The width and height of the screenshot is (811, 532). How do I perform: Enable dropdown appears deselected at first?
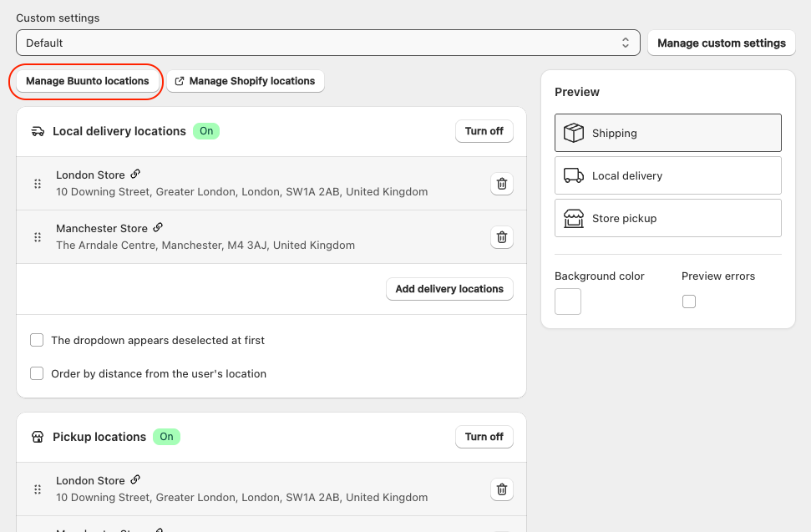click(x=37, y=340)
